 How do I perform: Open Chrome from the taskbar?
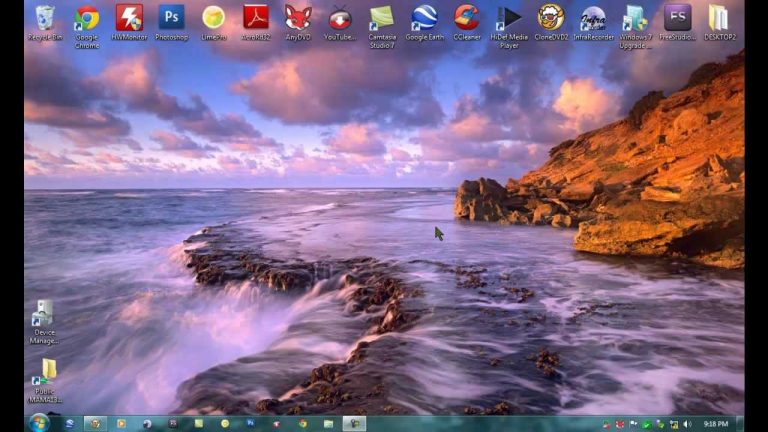[x=303, y=423]
